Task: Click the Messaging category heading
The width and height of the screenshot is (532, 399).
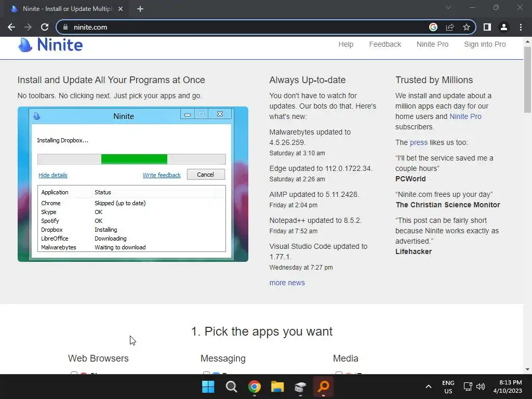Action: [223, 358]
